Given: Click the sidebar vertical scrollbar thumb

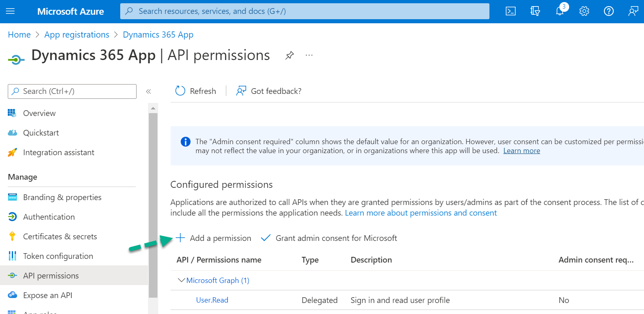Looking at the screenshot, I should click(x=153, y=205).
